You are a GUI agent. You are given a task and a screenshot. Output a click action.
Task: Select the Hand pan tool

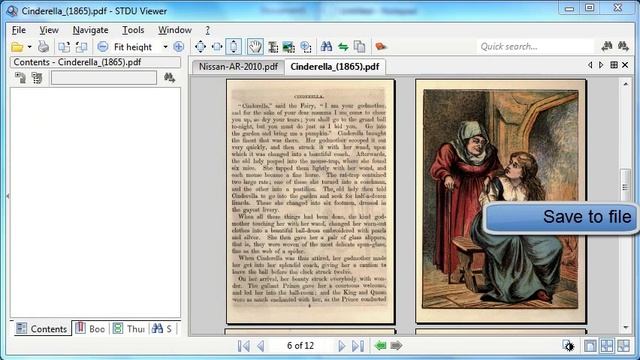[x=255, y=47]
